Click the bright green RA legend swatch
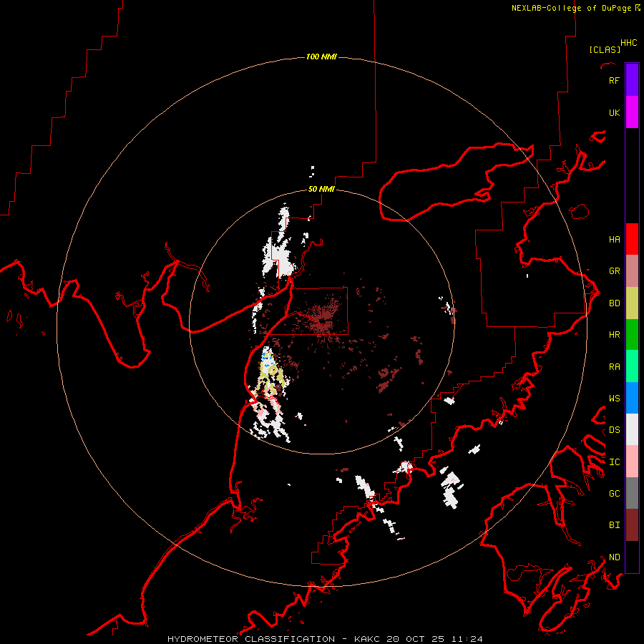644x644 pixels. 632,366
